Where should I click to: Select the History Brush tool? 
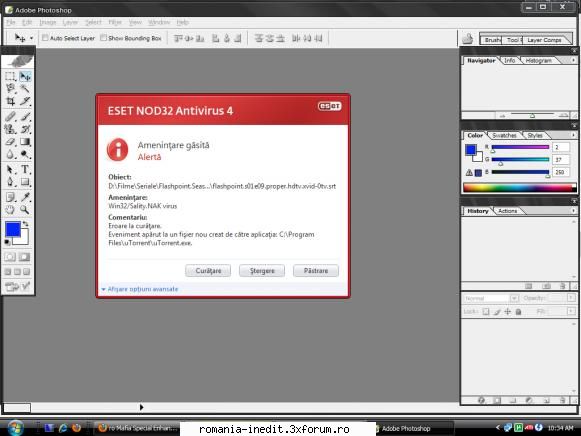[25, 129]
